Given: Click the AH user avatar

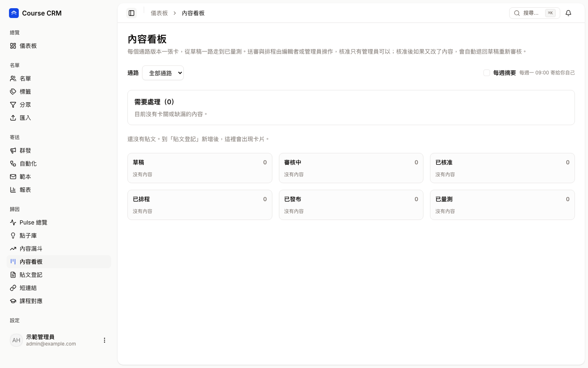Looking at the screenshot, I should (x=16, y=340).
